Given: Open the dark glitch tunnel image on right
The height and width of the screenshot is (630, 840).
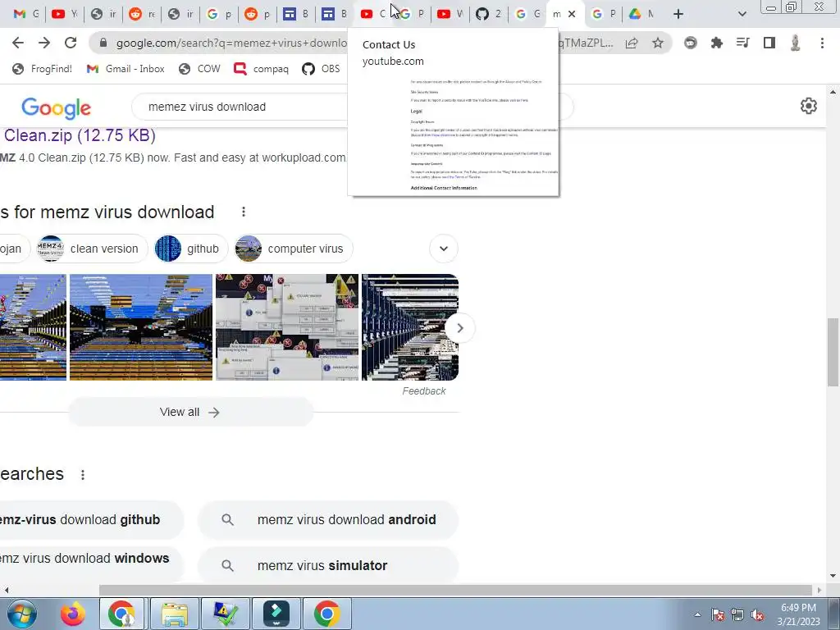Looking at the screenshot, I should pyautogui.click(x=410, y=327).
